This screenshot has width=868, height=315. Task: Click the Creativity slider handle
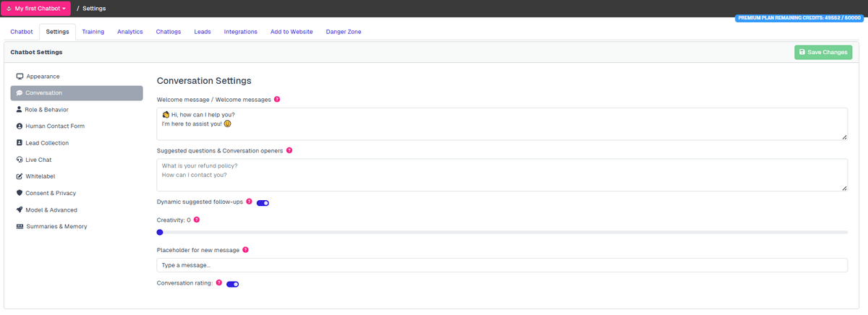tap(160, 232)
